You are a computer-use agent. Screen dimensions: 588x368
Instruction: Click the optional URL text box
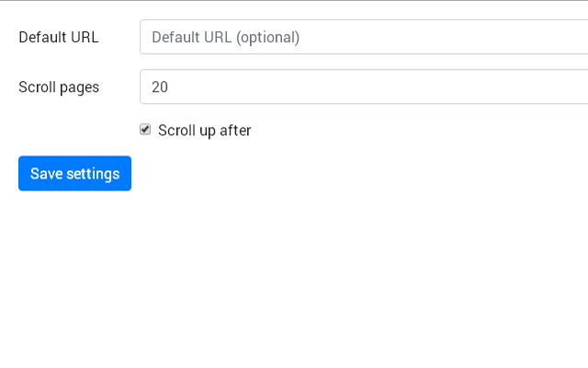(x=364, y=37)
